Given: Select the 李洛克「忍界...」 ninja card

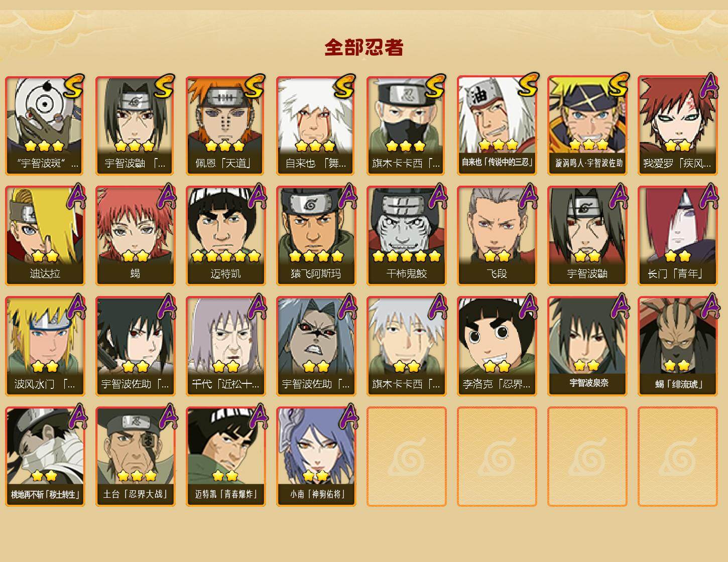Looking at the screenshot, I should pos(497,346).
